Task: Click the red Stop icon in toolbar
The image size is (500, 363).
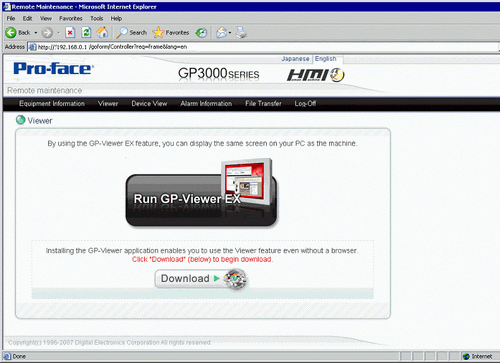Action: [x=70, y=33]
